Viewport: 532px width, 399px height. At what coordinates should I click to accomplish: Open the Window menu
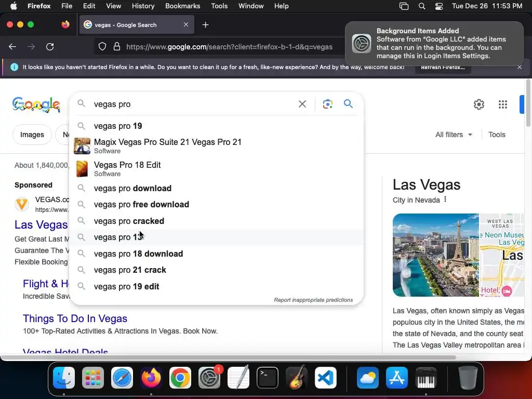251,6
